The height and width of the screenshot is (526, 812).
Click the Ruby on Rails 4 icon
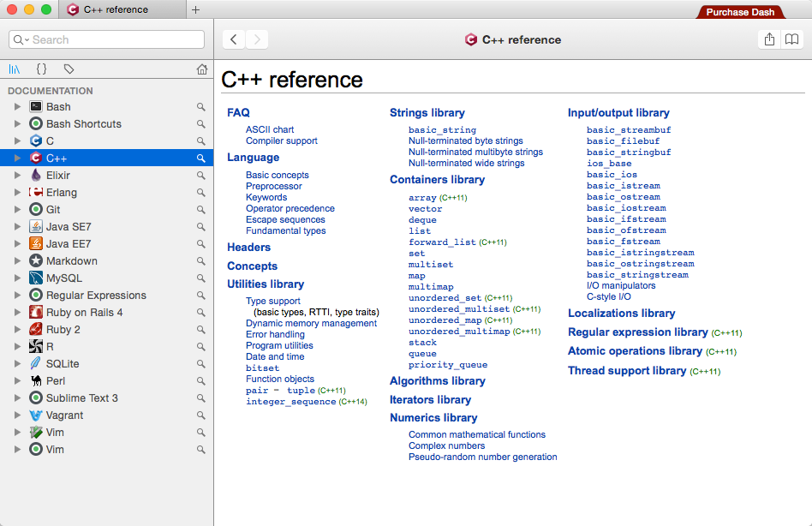click(x=36, y=312)
